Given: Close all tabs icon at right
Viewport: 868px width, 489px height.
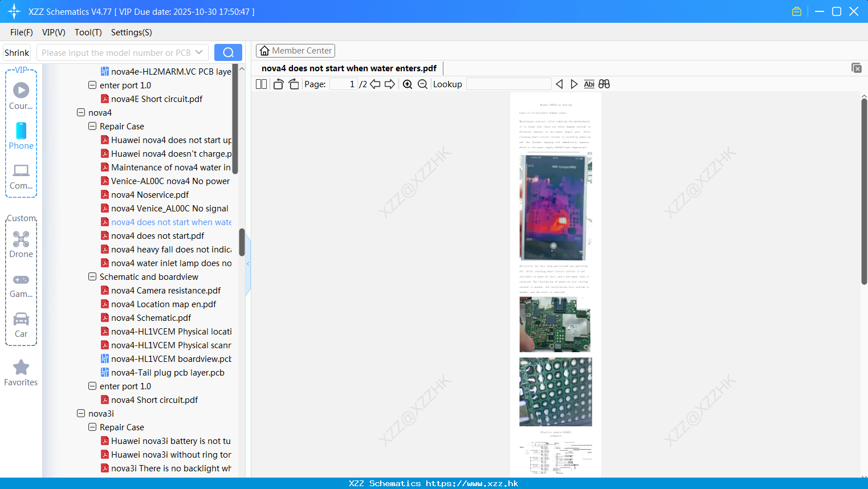Looking at the screenshot, I should pyautogui.click(x=856, y=68).
